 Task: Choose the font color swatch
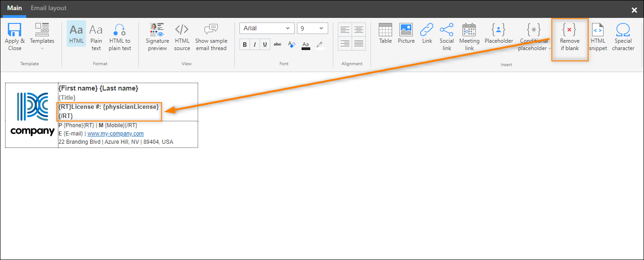click(306, 45)
